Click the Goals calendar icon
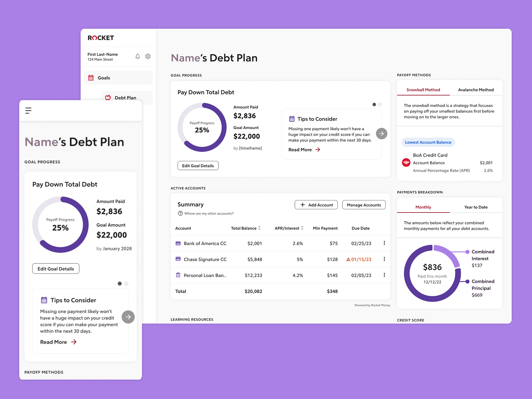 [x=91, y=78]
